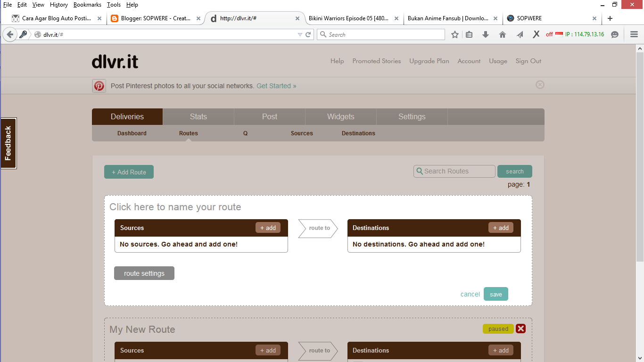Open the View menu
The height and width of the screenshot is (362, 644).
[38, 4]
